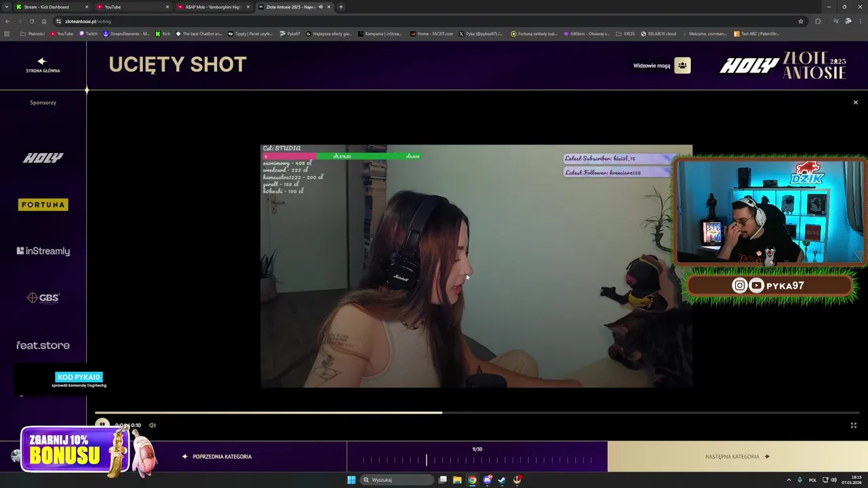Mute the clip volume speaker icon

tap(153, 425)
